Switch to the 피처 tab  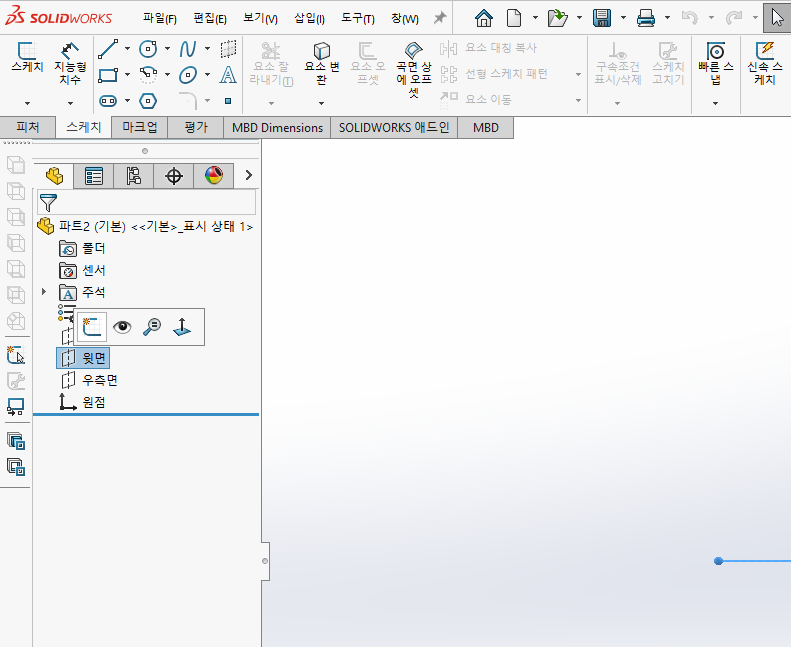pos(27,127)
